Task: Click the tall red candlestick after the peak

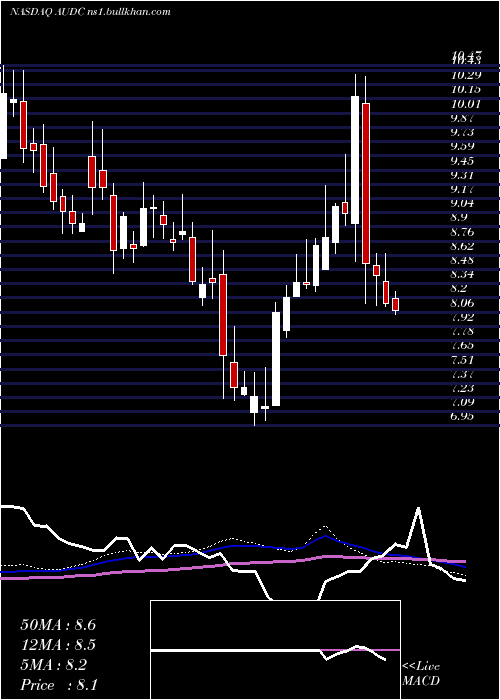Action: 366,183
